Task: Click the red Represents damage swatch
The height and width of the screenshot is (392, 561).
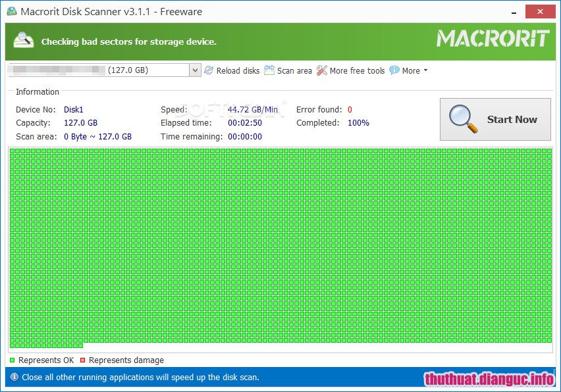Action: point(83,360)
